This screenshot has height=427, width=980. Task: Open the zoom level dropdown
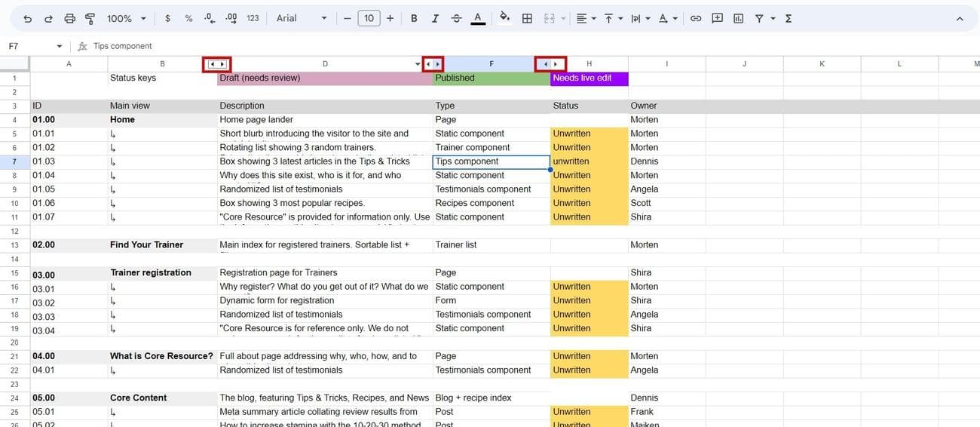pos(126,18)
